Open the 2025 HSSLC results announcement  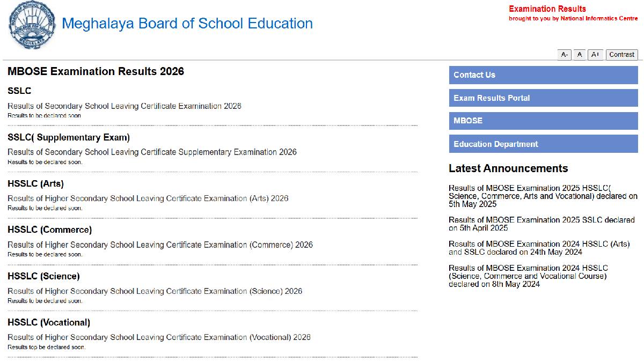(542, 196)
